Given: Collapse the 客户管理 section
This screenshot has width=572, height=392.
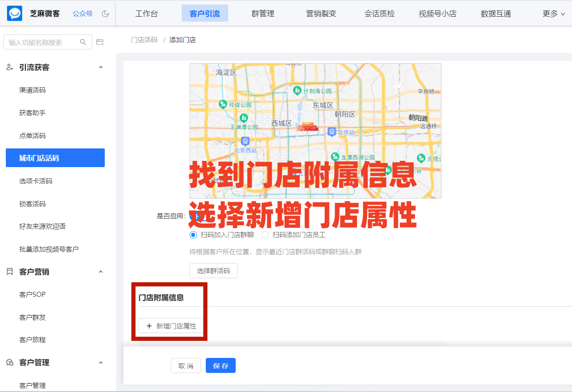Looking at the screenshot, I should (101, 363).
